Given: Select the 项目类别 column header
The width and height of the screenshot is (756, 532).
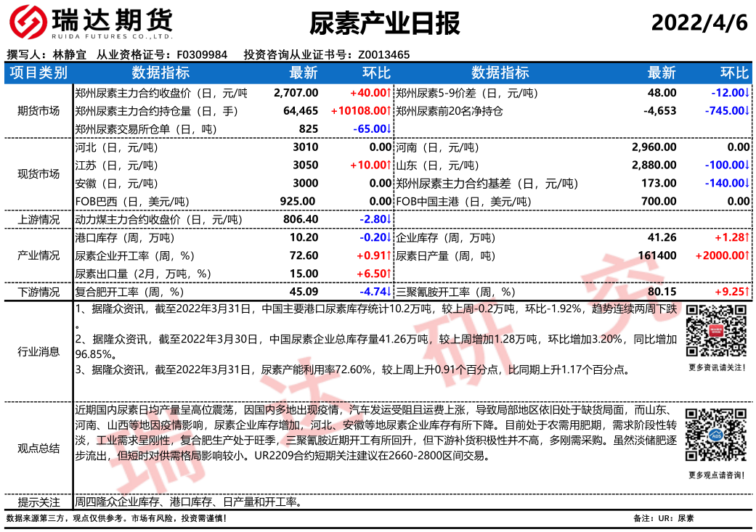Looking at the screenshot, I should [x=38, y=73].
